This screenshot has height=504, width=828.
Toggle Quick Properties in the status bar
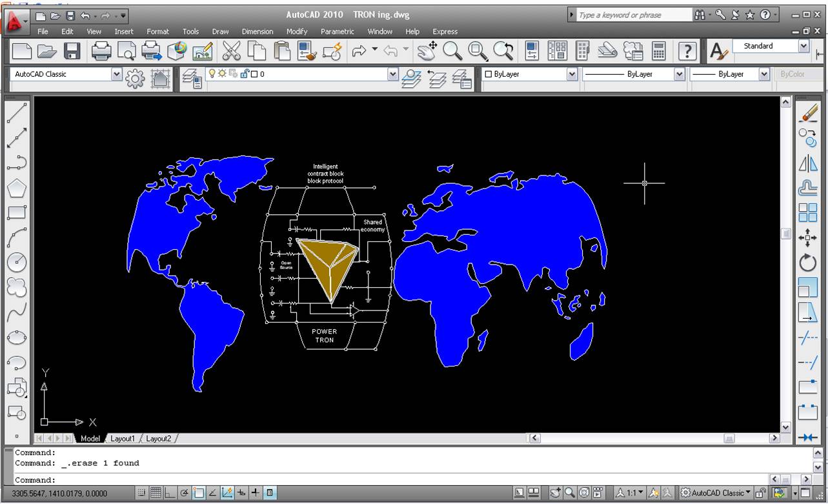click(x=270, y=493)
